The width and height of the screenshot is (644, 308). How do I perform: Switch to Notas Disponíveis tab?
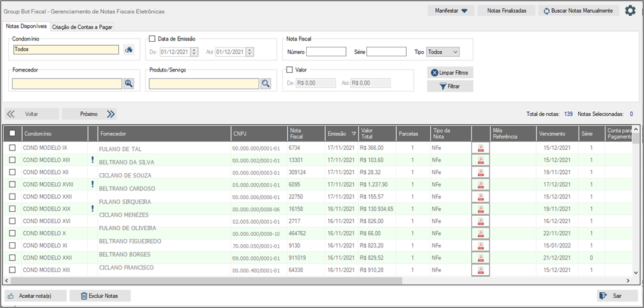[x=27, y=26]
